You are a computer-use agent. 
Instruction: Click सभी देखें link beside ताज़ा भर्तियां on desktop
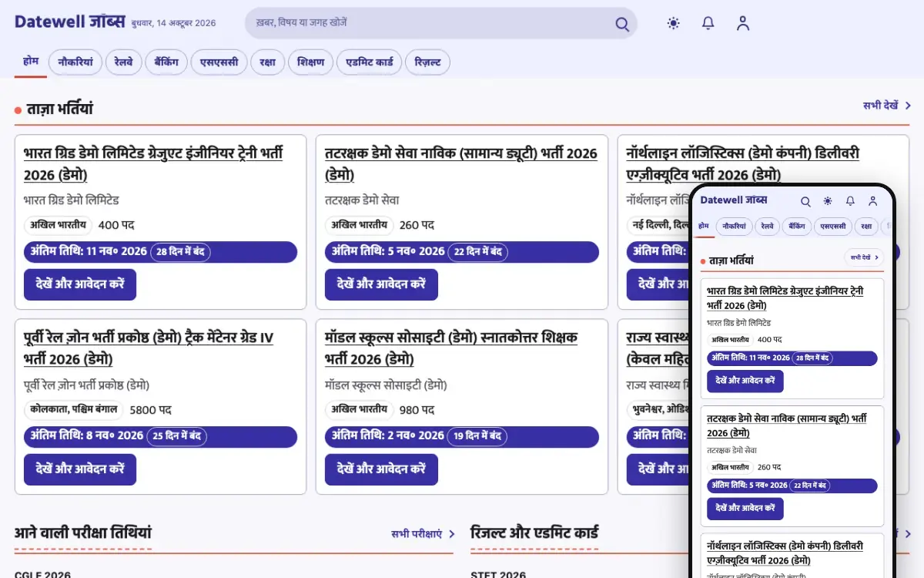tap(887, 106)
